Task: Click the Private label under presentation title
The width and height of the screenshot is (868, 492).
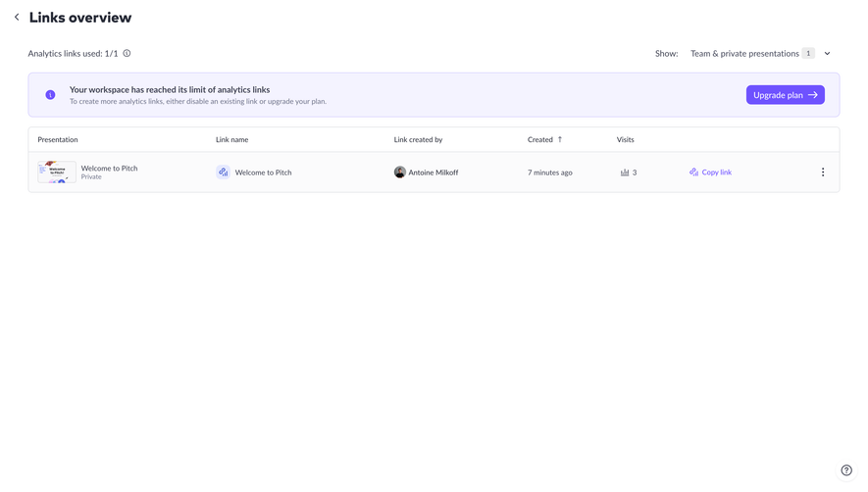Action: pyautogui.click(x=91, y=177)
